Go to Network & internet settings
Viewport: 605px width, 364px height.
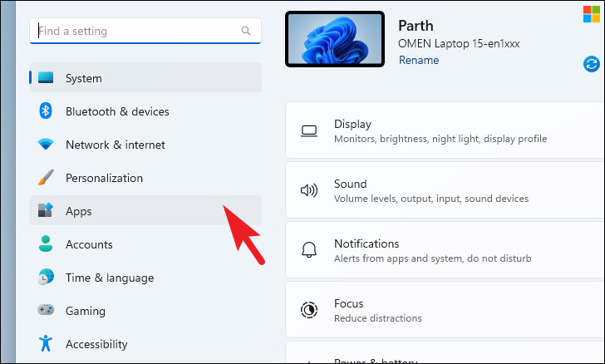click(145, 144)
